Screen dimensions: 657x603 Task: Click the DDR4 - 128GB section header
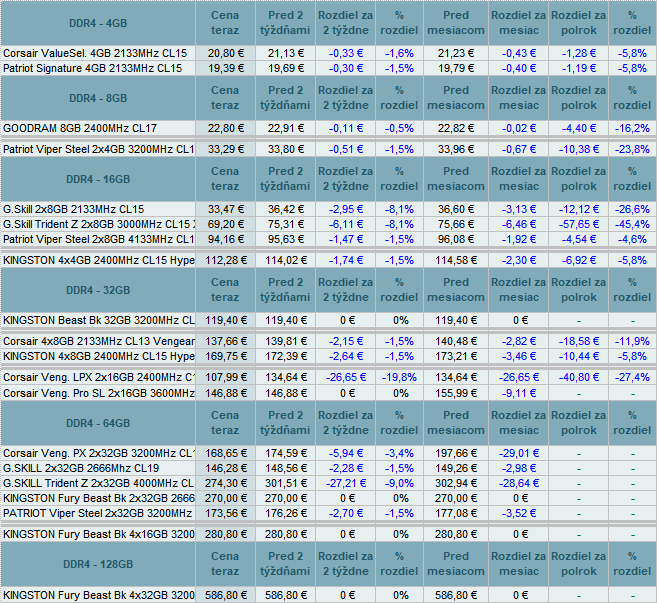click(98, 564)
